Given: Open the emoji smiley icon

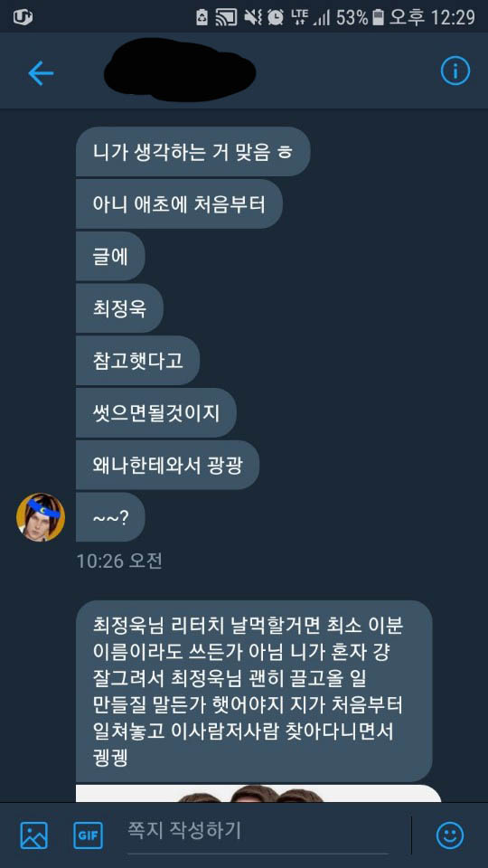Looking at the screenshot, I should [x=450, y=835].
